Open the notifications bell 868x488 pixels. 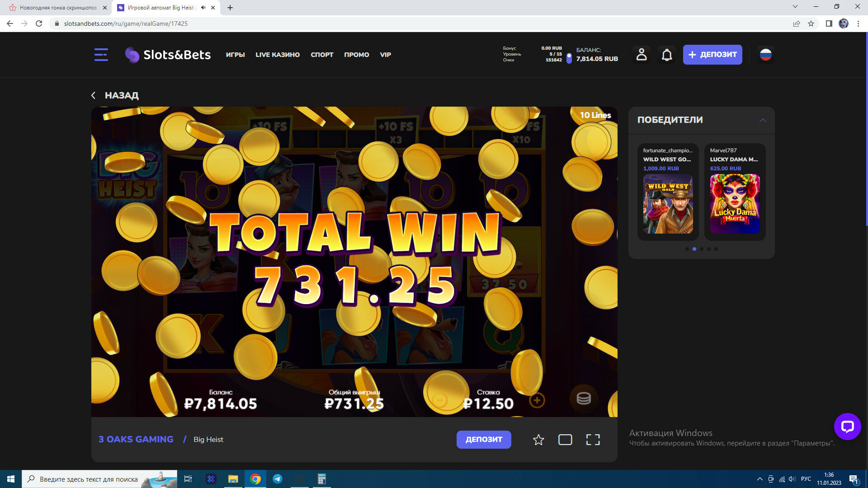point(667,55)
